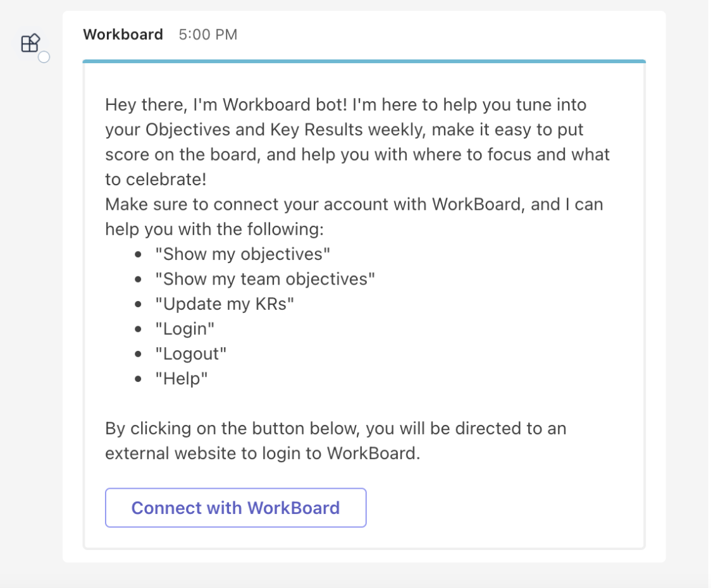Click the Connect with WorkBoard button
Image resolution: width=711 pixels, height=588 pixels.
(236, 508)
